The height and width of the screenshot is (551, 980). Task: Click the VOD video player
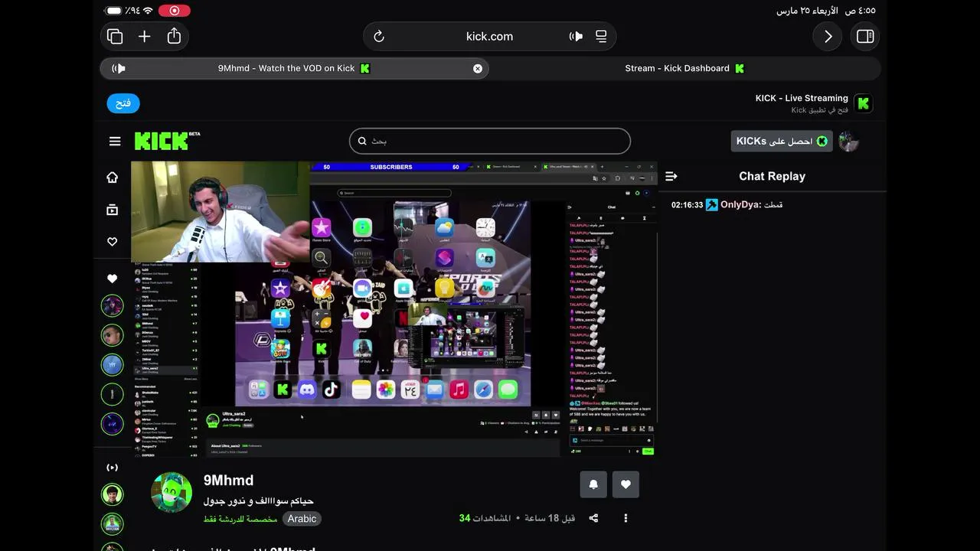click(x=394, y=309)
